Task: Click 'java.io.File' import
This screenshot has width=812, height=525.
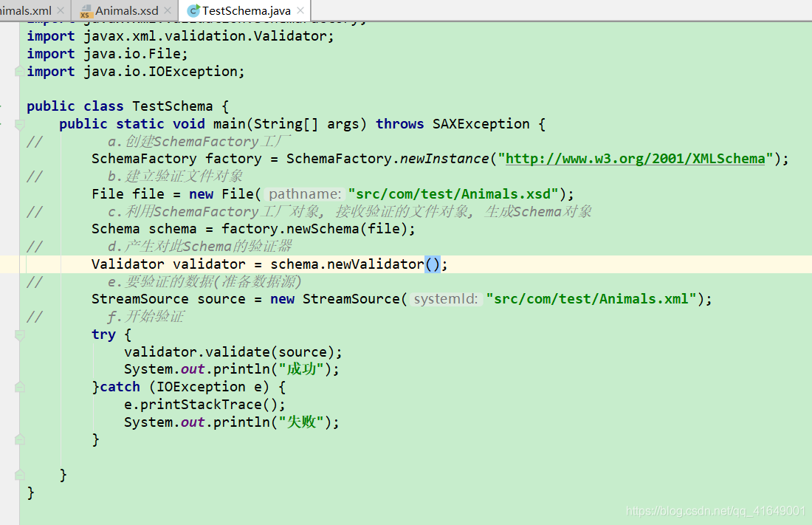Action: pyautogui.click(x=132, y=53)
